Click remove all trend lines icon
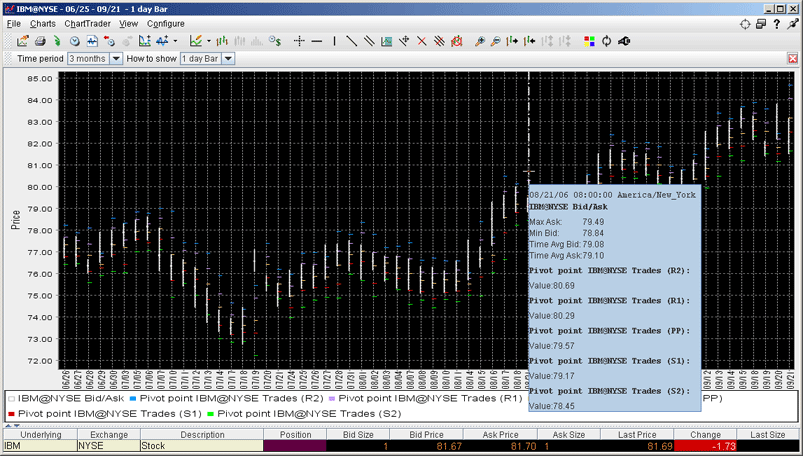Screen dimensions: 803x456 point(439,41)
